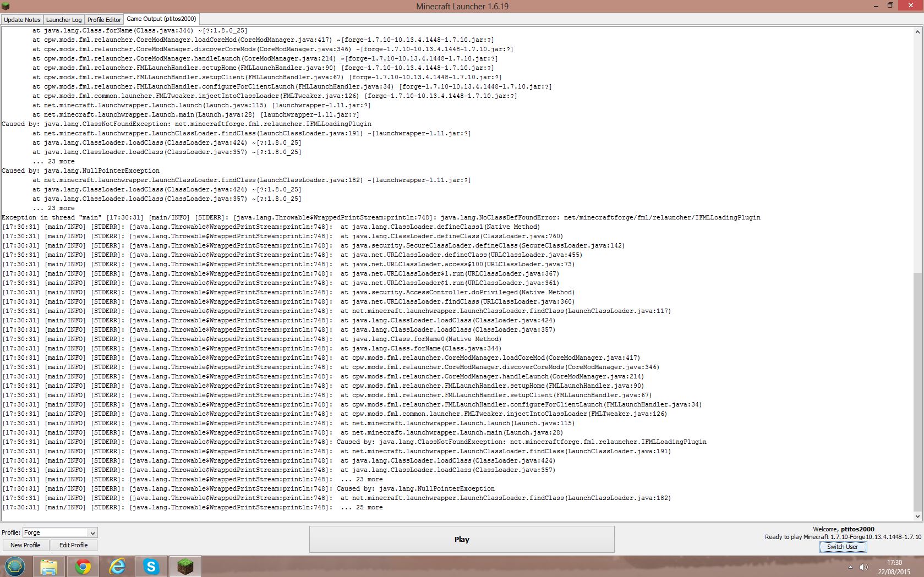Click the first 'Caused by: java.lang.ClassNotFoundException' line
924x577 pixels.
tap(187, 124)
